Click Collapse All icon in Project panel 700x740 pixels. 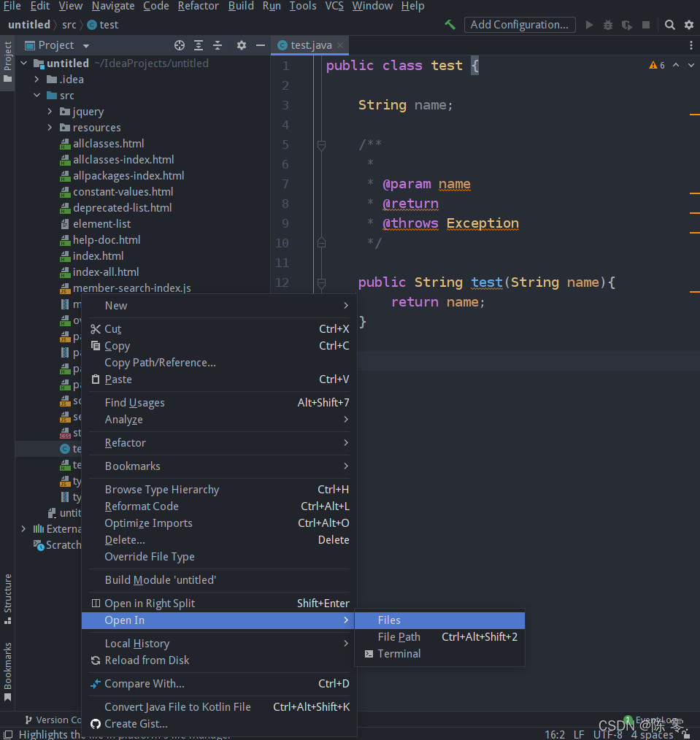218,45
